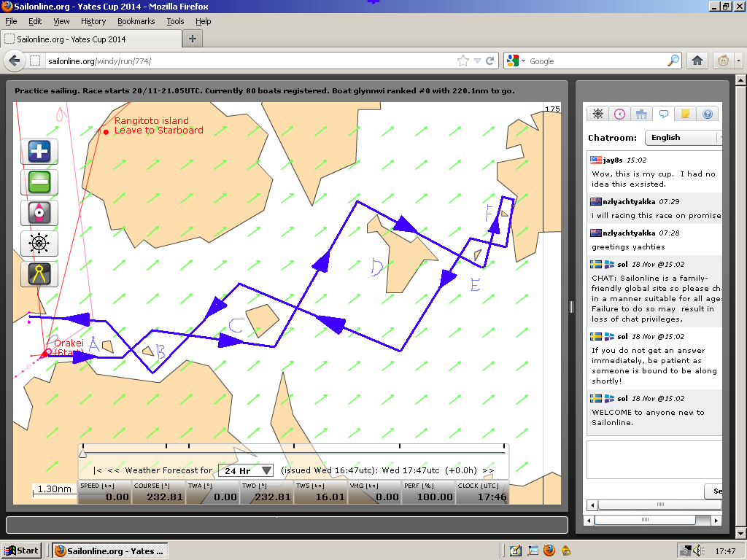Open a new browser tab

tap(193, 39)
